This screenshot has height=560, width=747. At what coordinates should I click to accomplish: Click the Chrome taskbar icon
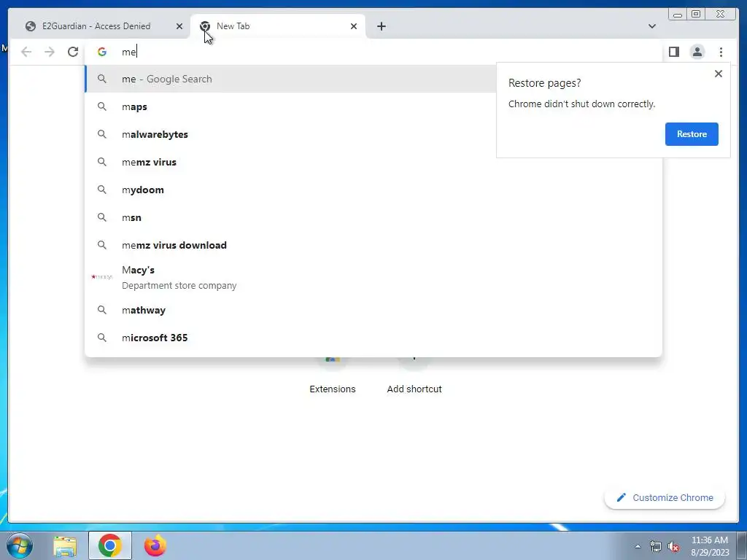[x=110, y=545]
